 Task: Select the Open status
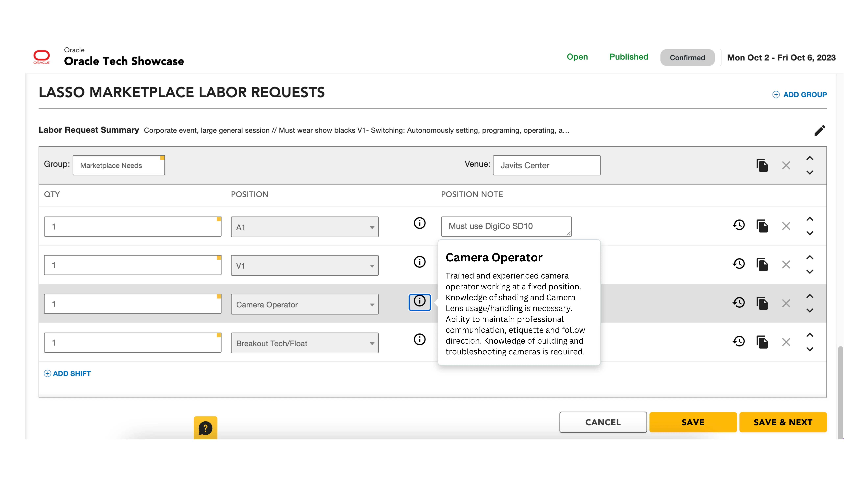click(577, 57)
